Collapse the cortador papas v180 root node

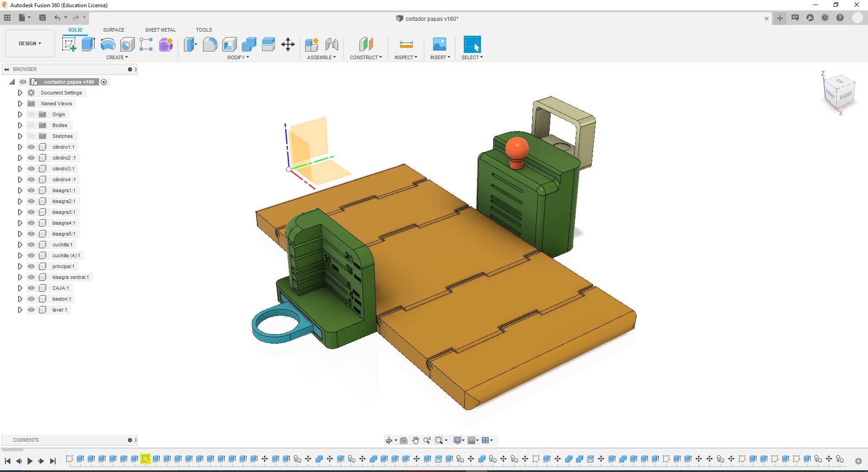point(12,82)
